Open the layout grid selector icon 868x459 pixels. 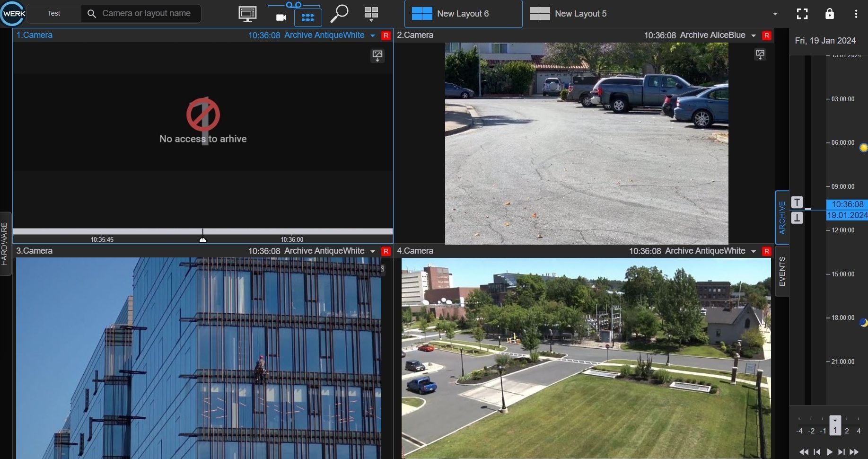click(x=371, y=14)
